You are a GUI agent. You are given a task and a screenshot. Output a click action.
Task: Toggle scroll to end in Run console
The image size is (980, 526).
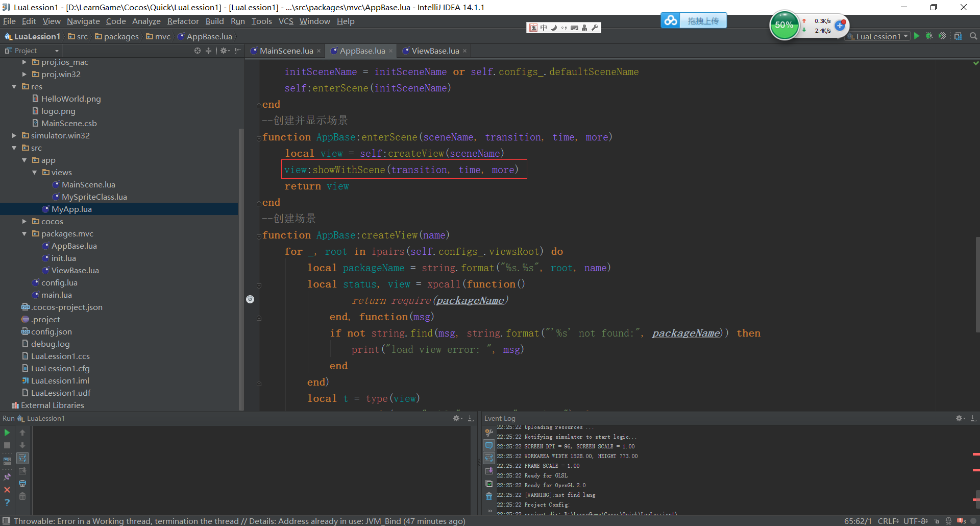[x=22, y=471]
